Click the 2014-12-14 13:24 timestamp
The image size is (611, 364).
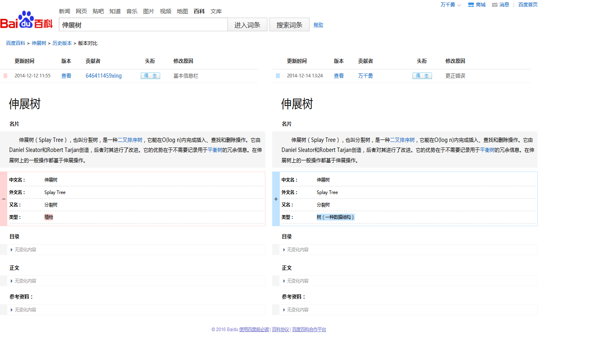click(305, 76)
